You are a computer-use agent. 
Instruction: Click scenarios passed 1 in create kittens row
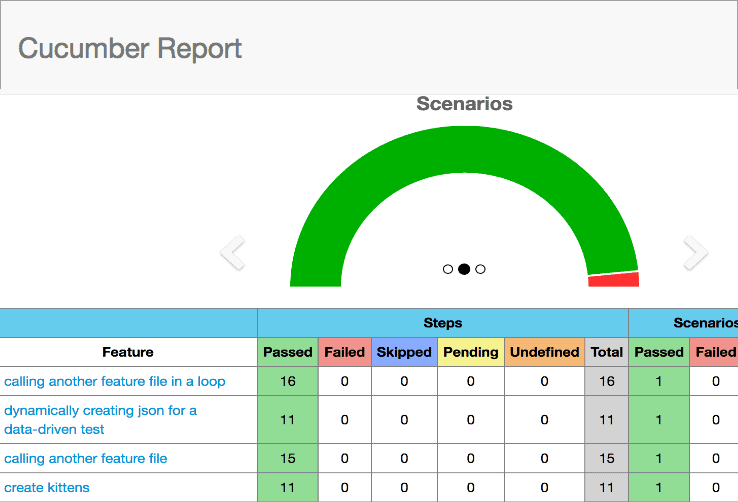pos(659,487)
